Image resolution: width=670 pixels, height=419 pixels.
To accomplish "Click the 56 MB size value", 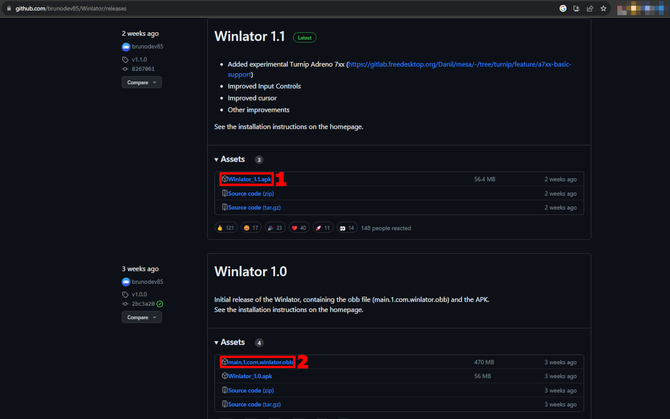I will tap(482, 376).
